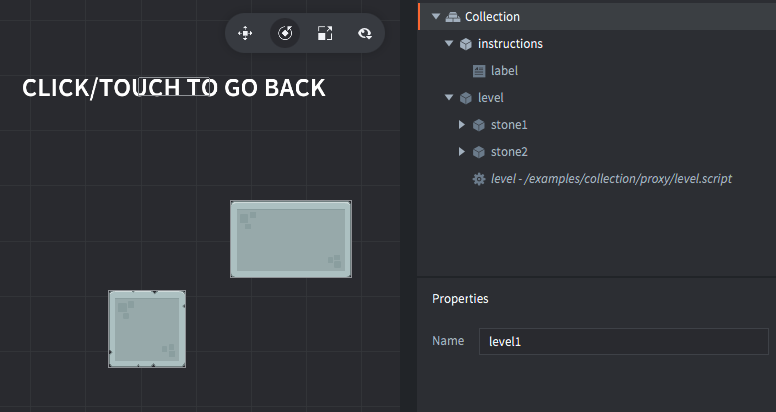Screen dimensions: 776x412
Task: Select the Rotate tool in the scene toolbar
Action: tap(285, 33)
